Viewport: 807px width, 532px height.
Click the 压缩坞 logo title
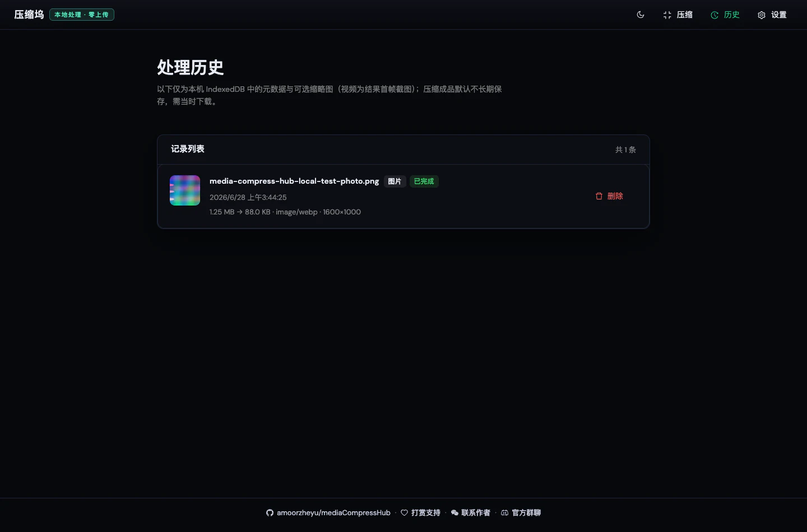click(x=29, y=15)
